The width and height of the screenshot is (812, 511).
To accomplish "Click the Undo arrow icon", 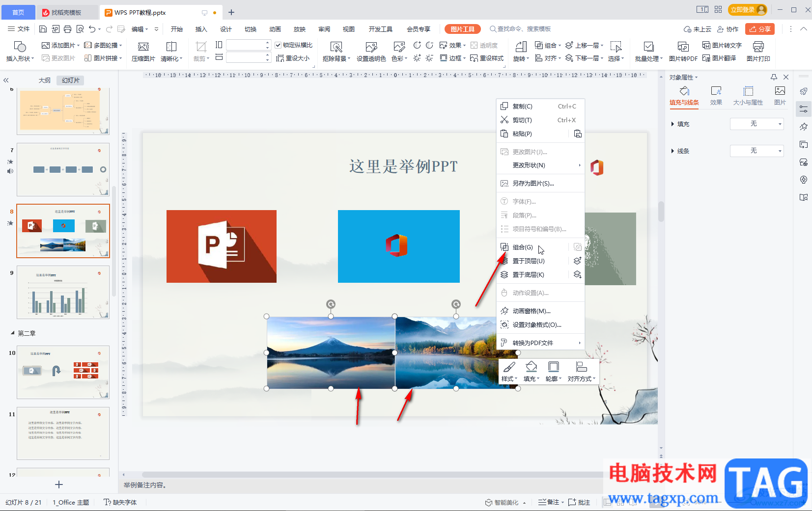I will pos(92,29).
